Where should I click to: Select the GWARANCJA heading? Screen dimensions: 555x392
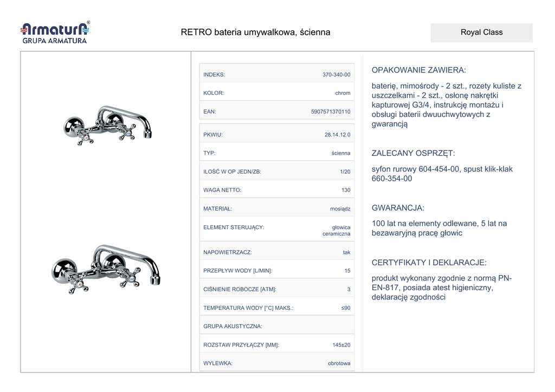[x=398, y=208]
